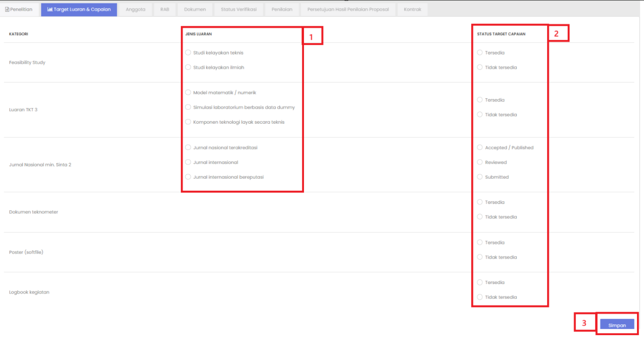This screenshot has height=337, width=644.
Task: Pick Komponen teknologi layak secara teknis
Action: [x=188, y=122]
